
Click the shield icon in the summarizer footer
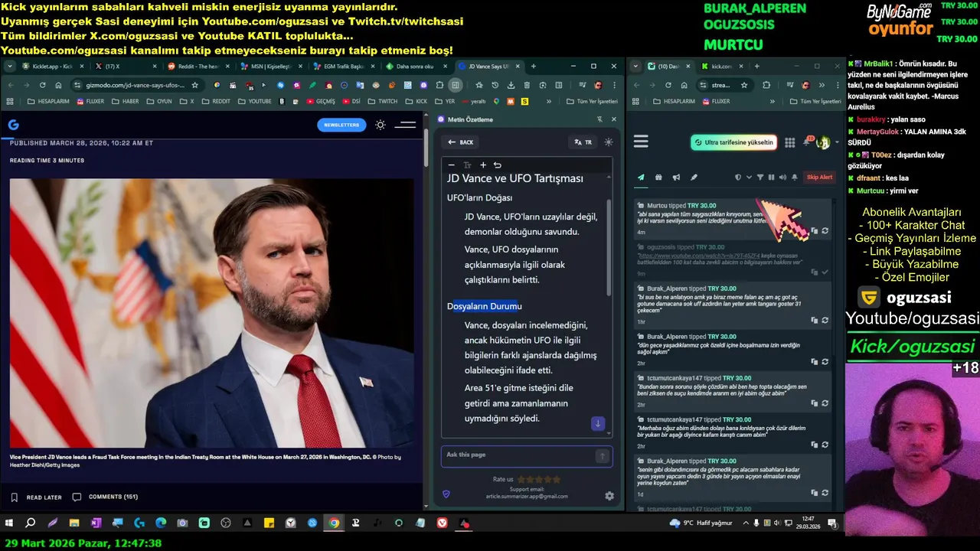coord(446,494)
